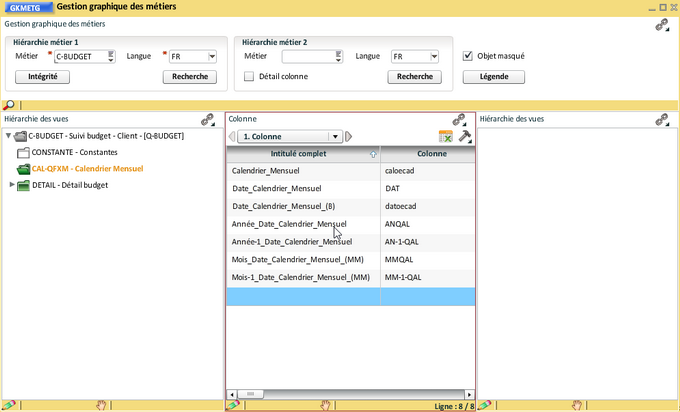Click the Excel export icon in Colonne panel

(446, 137)
